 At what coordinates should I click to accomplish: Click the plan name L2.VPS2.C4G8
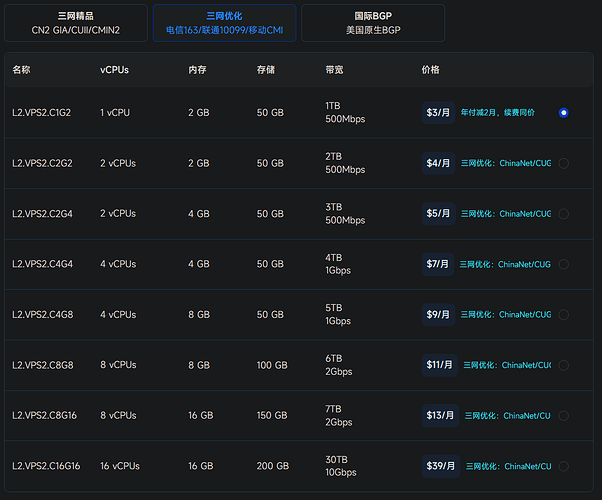tap(43, 315)
